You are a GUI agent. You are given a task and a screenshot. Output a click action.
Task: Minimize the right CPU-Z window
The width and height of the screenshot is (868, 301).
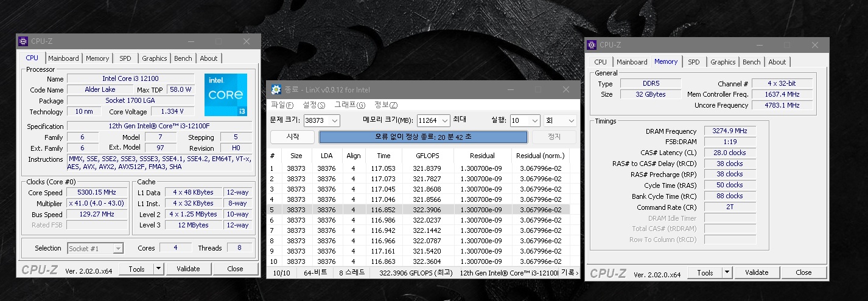(x=760, y=45)
